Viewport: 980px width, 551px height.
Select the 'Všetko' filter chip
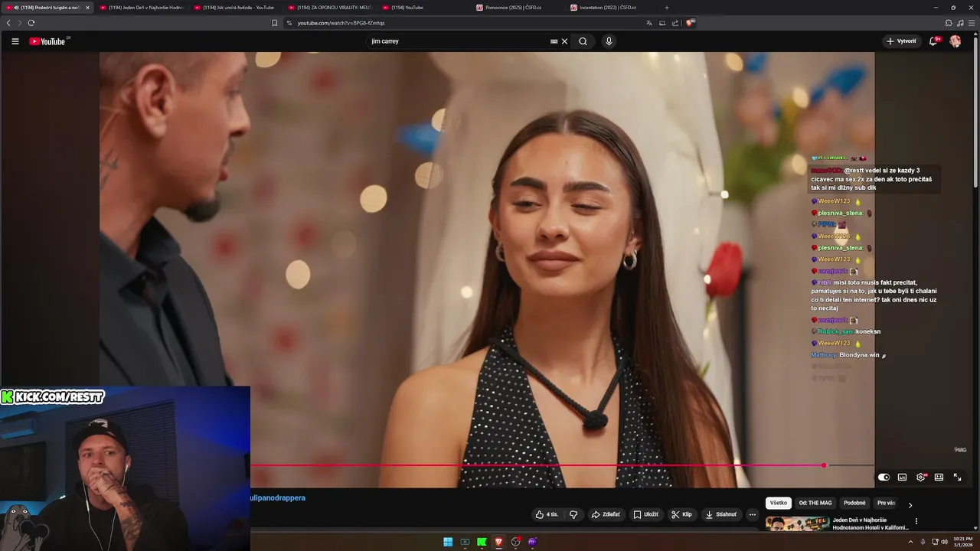(x=779, y=503)
